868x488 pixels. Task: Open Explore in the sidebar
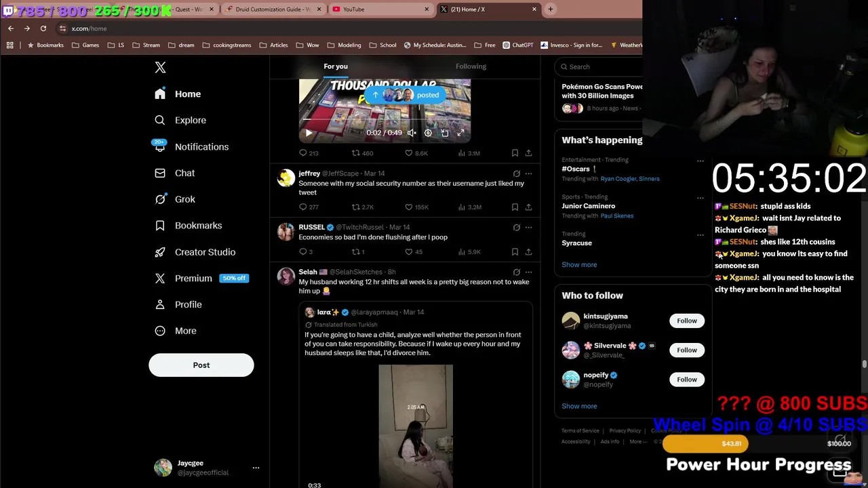click(x=180, y=120)
